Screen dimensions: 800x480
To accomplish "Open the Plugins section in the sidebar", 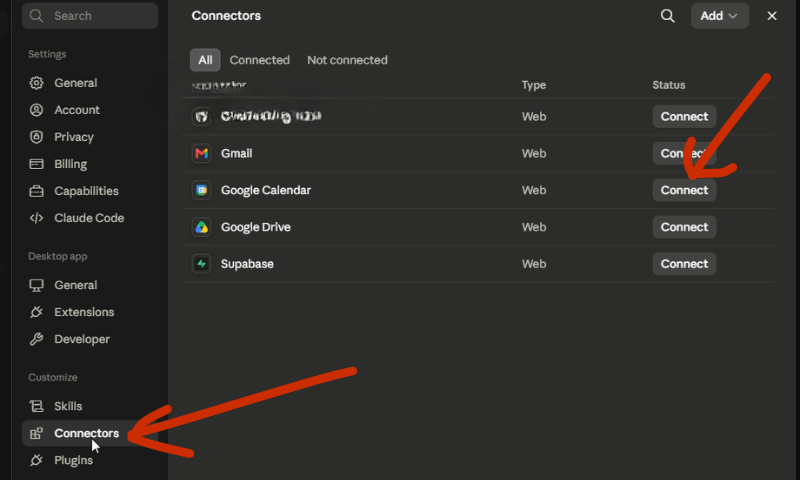I will click(73, 460).
